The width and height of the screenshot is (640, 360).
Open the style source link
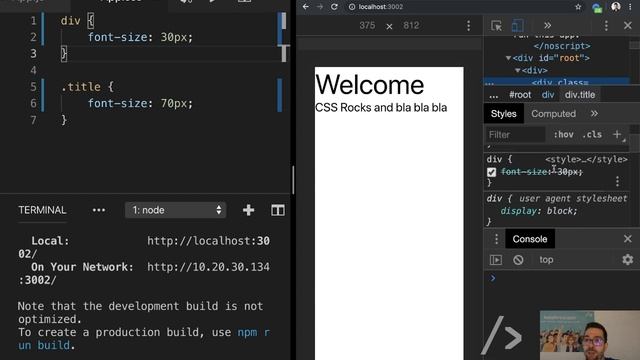586,159
